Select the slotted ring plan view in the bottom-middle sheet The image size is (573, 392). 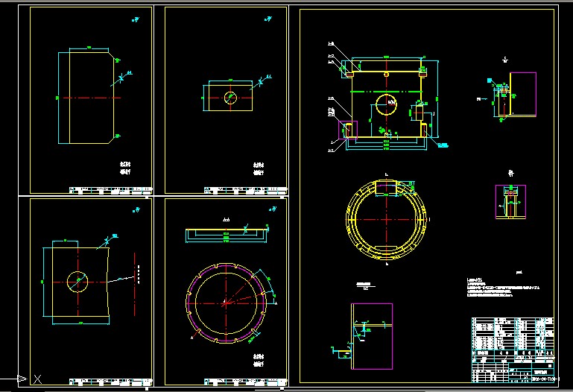pos(225,303)
